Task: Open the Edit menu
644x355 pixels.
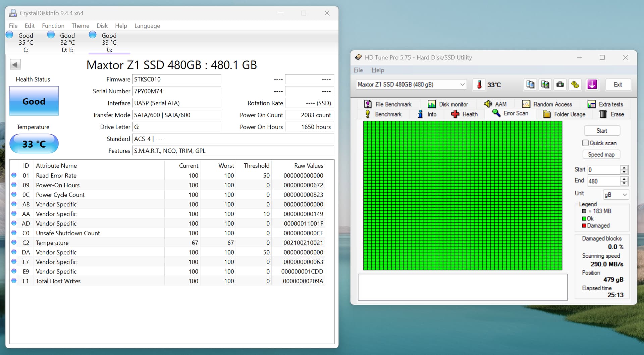Action: (30, 26)
